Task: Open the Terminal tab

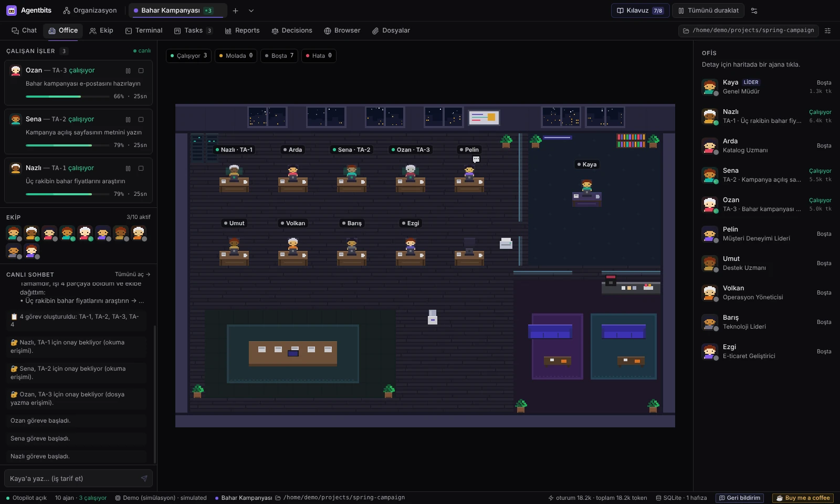Action: (144, 30)
